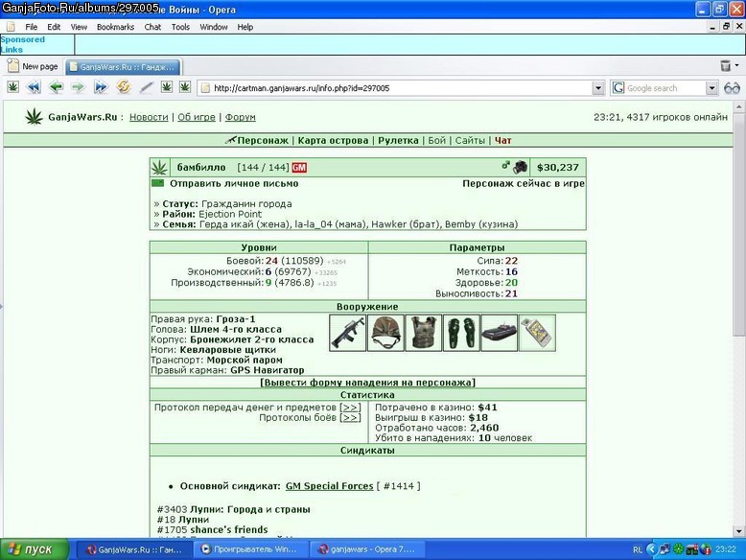
Task: Click the camera icon beside money
Action: pyautogui.click(x=520, y=167)
